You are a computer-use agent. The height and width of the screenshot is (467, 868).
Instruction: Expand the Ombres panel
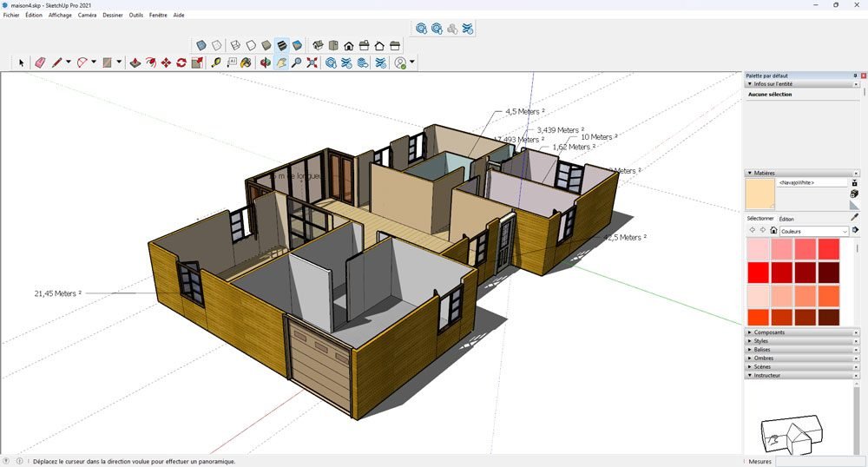pyautogui.click(x=750, y=358)
